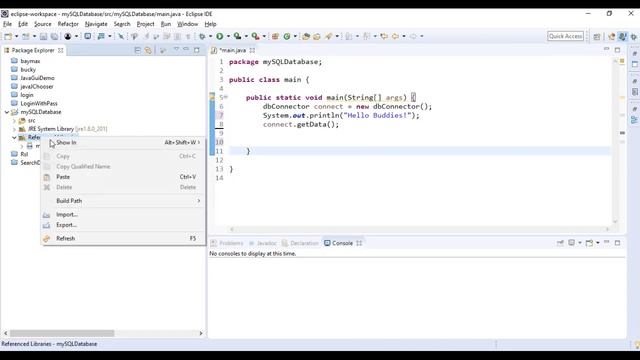The image size is (640, 360).
Task: Open the Debug button dropdown arrow
Action: coord(210,36)
